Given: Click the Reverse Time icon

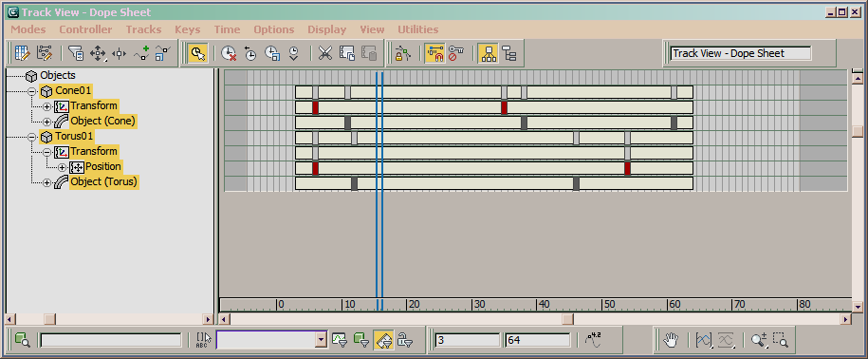Looking at the screenshot, I should [x=249, y=54].
